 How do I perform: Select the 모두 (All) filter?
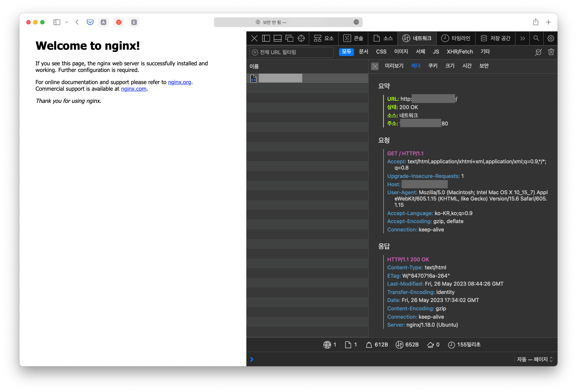tap(346, 52)
